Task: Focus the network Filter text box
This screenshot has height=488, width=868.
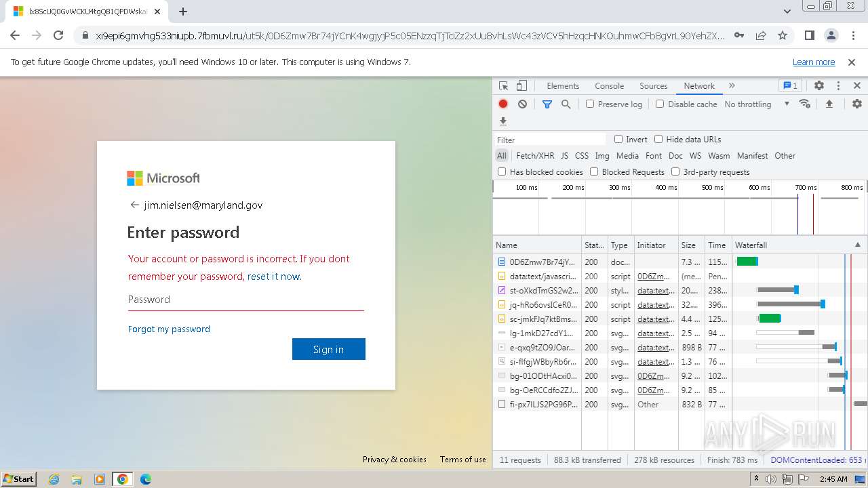Action: pos(551,140)
